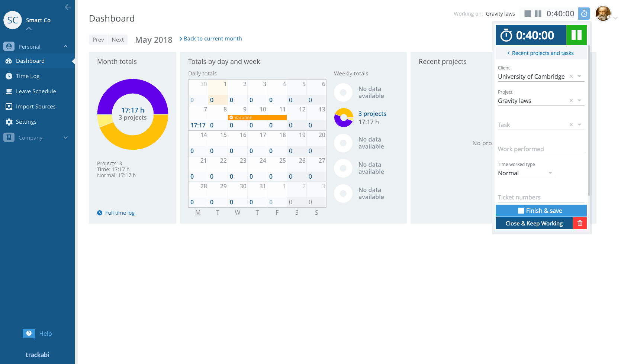This screenshot has width=621, height=364.
Task: Click Back to current month link
Action: pos(211,39)
